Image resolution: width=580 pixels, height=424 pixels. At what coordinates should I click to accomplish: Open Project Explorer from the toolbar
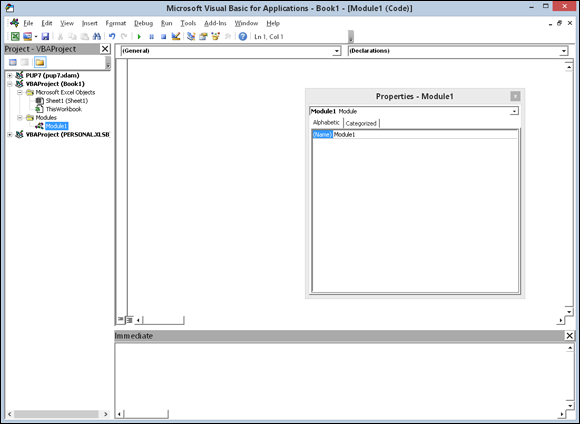point(191,36)
